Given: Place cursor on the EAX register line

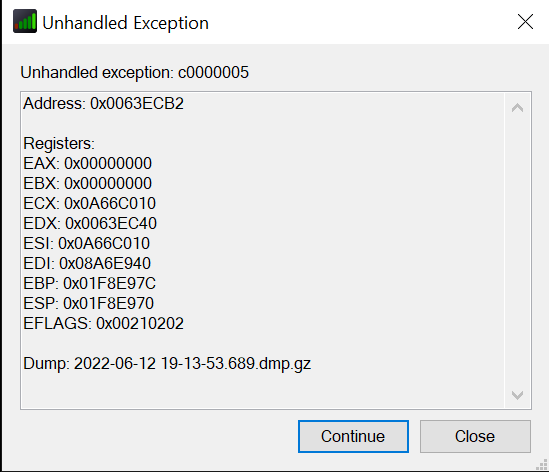Looking at the screenshot, I should pos(88,164).
